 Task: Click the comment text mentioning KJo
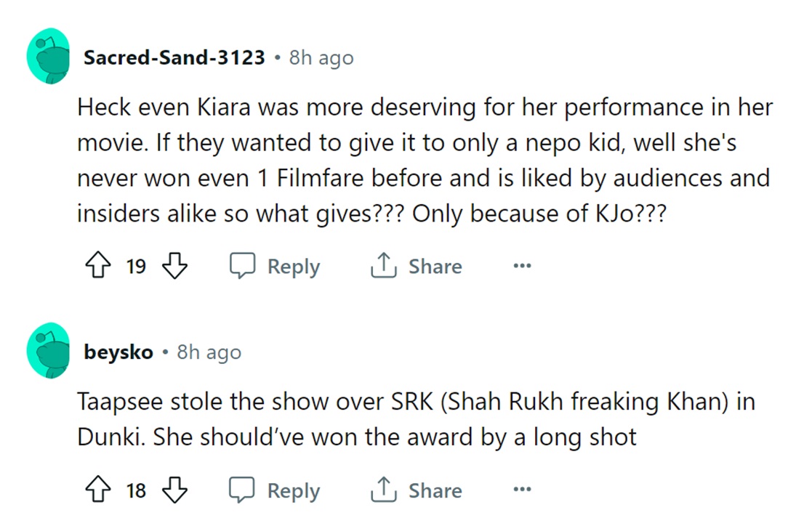(425, 162)
